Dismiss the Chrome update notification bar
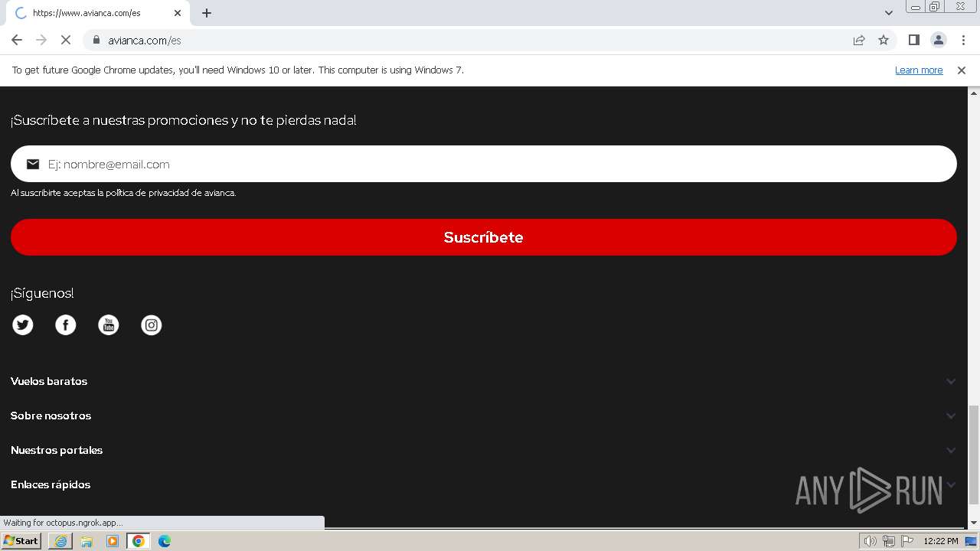This screenshot has width=980, height=551. click(x=962, y=70)
